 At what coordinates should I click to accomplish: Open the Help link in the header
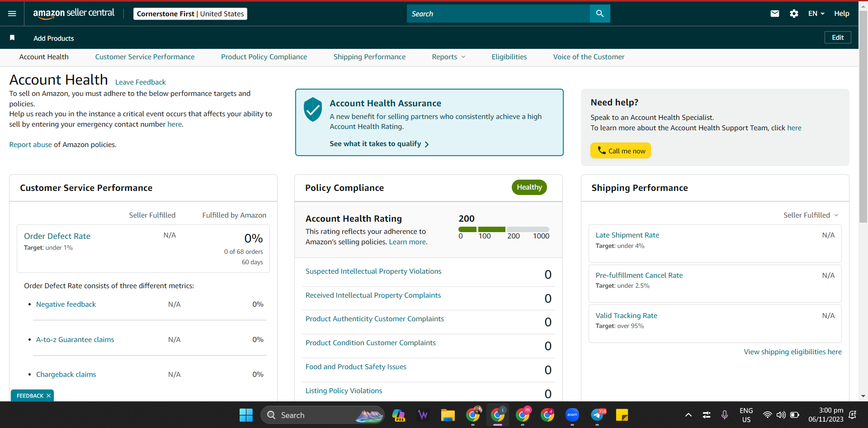pyautogui.click(x=841, y=14)
